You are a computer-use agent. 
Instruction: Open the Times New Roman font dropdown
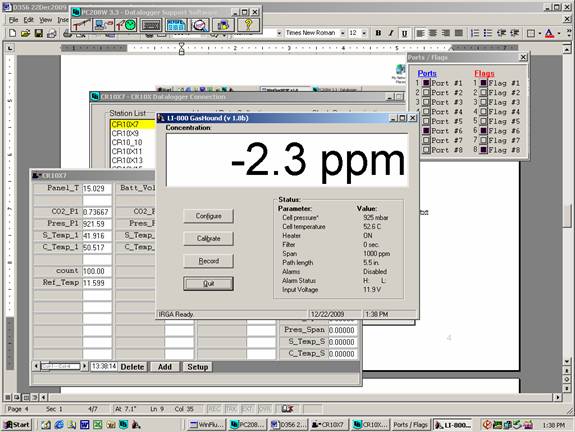[x=343, y=33]
